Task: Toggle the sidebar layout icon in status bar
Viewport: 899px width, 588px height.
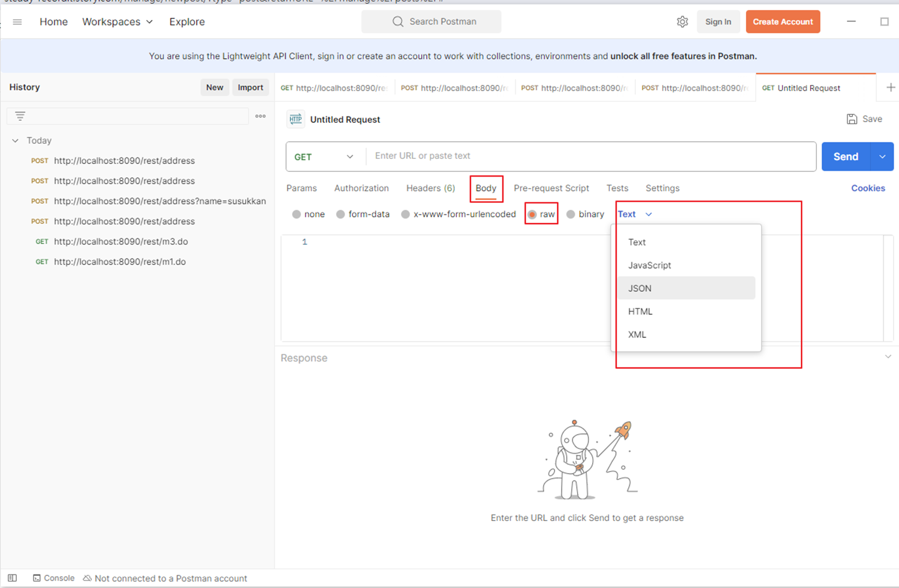Action: (12, 578)
